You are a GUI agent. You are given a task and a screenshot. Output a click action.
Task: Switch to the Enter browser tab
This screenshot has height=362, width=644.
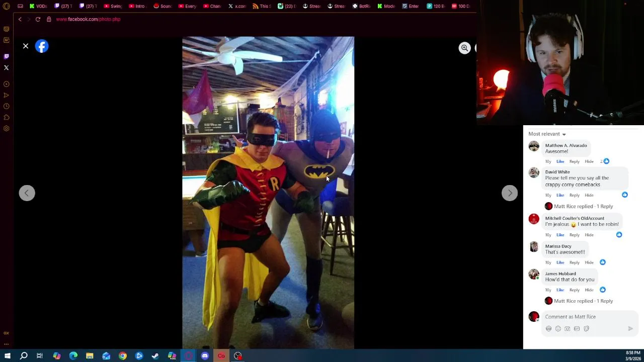click(x=410, y=6)
